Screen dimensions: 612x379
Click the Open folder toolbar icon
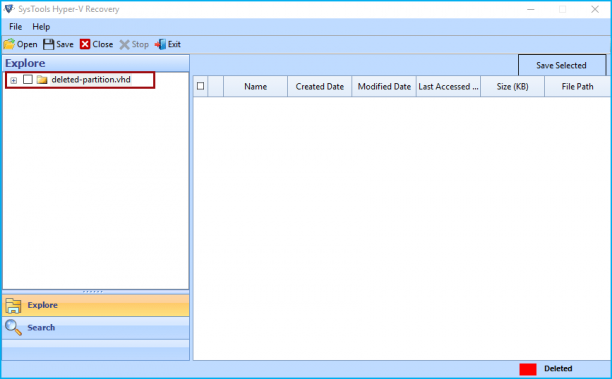click(x=9, y=44)
